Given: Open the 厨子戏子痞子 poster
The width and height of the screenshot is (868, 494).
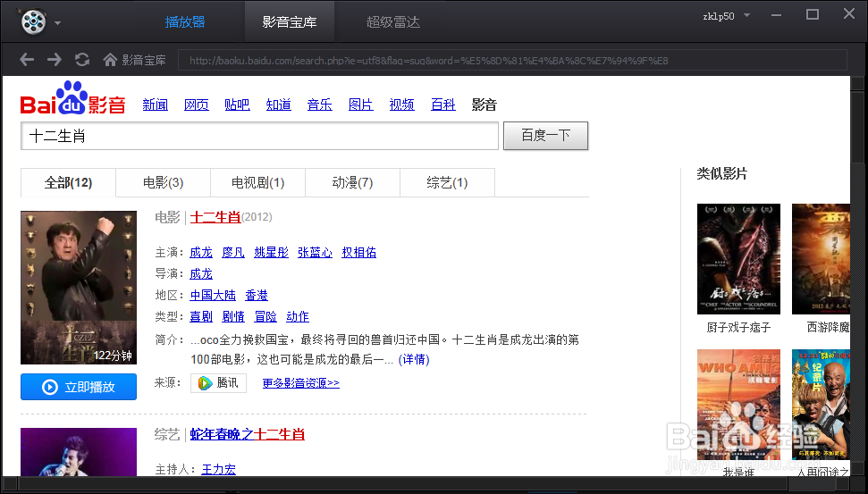Looking at the screenshot, I should click(x=738, y=259).
